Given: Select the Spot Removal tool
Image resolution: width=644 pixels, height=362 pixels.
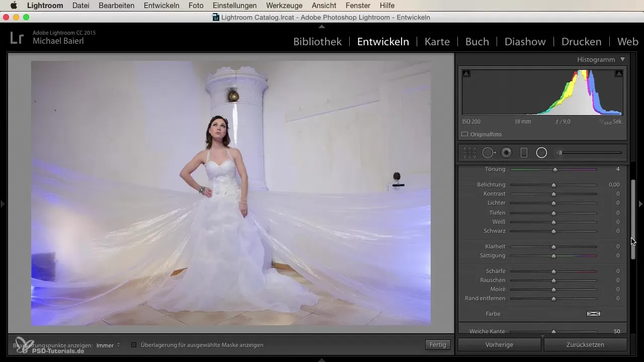Looking at the screenshot, I should [x=489, y=153].
